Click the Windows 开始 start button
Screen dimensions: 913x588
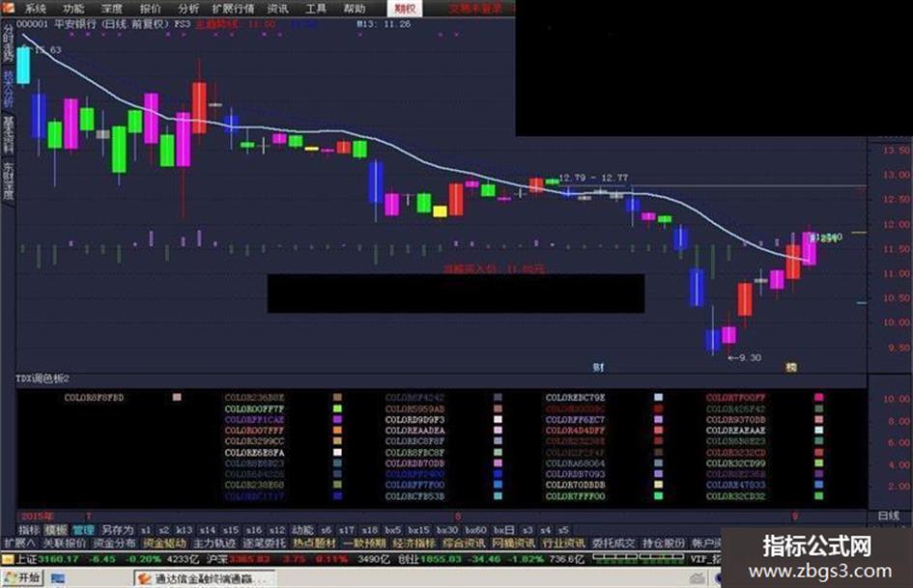[21, 578]
